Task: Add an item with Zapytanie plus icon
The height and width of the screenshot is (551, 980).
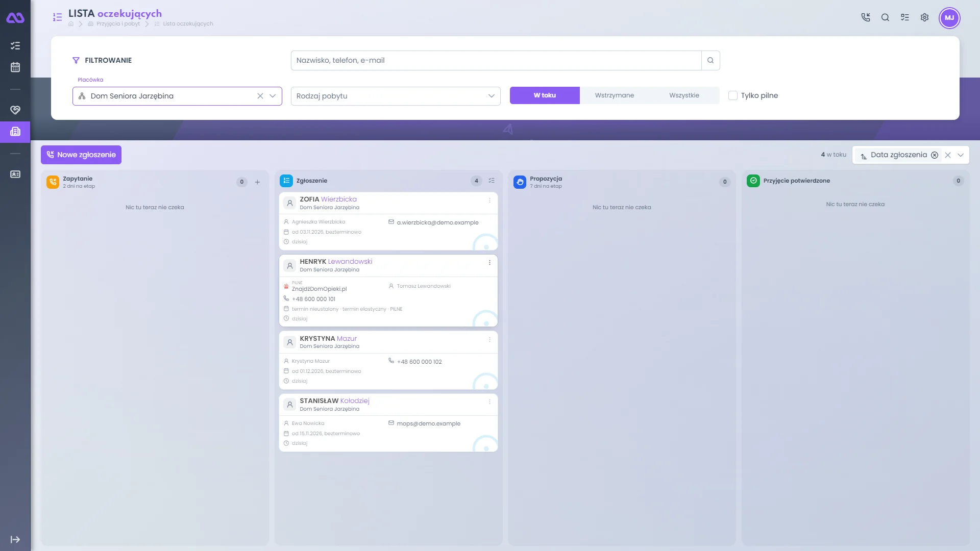Action: click(257, 182)
